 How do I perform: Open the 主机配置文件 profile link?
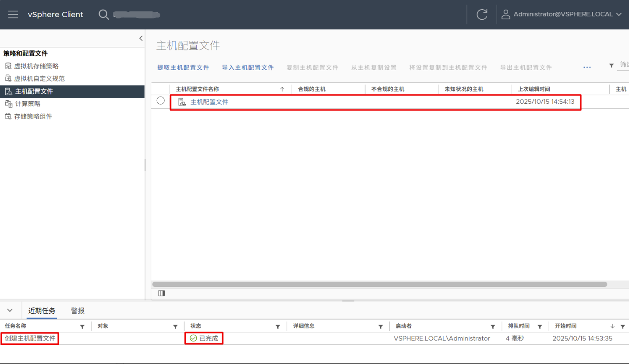pyautogui.click(x=209, y=102)
